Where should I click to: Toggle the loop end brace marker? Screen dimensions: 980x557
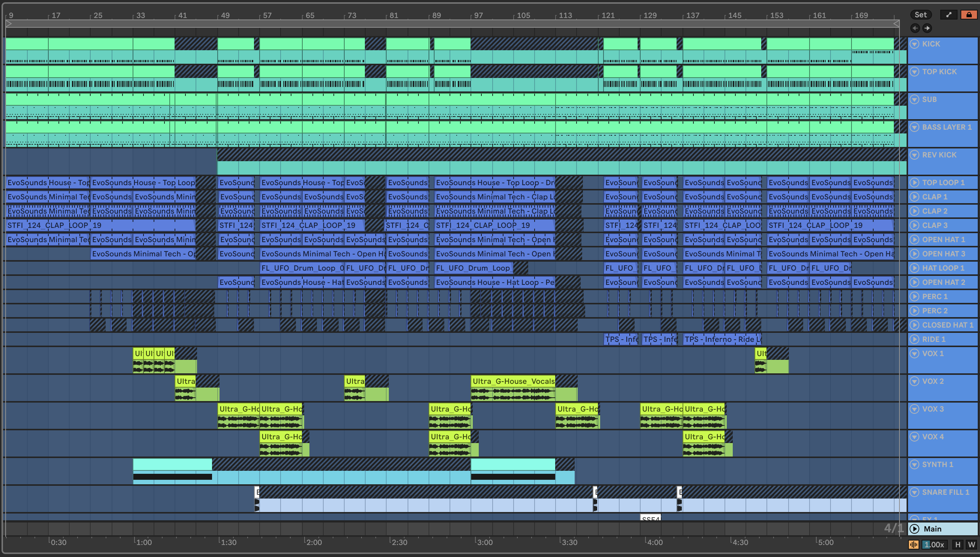(896, 24)
